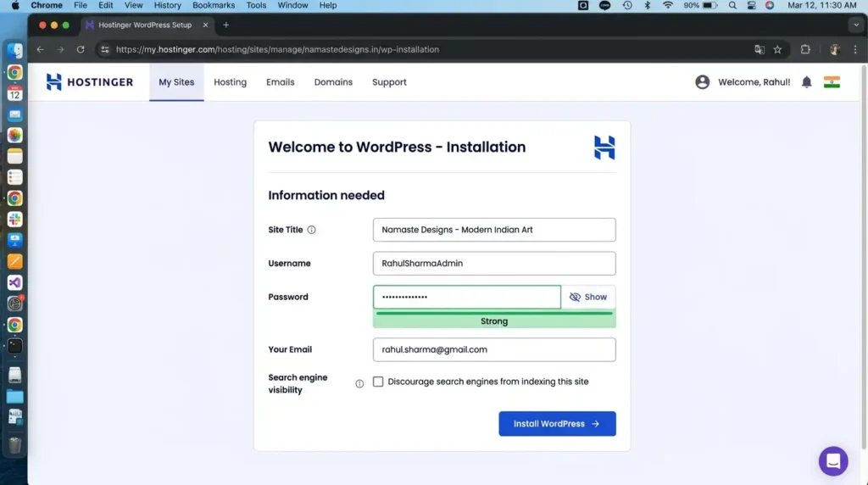868x485 pixels.
Task: Open Slack in the dock
Action: pyautogui.click(x=15, y=220)
